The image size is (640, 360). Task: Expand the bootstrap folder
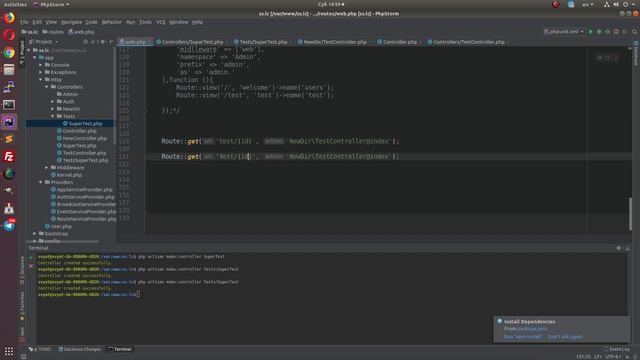click(x=35, y=234)
